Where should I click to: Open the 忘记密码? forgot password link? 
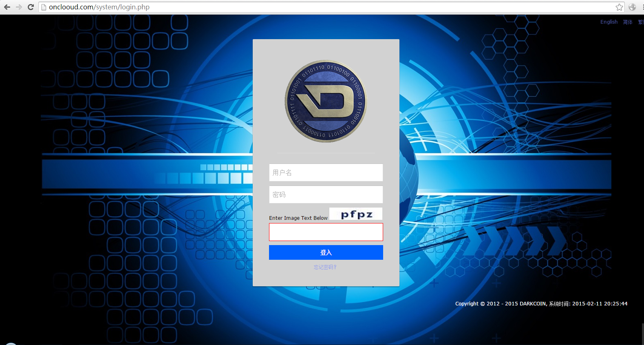click(x=325, y=267)
